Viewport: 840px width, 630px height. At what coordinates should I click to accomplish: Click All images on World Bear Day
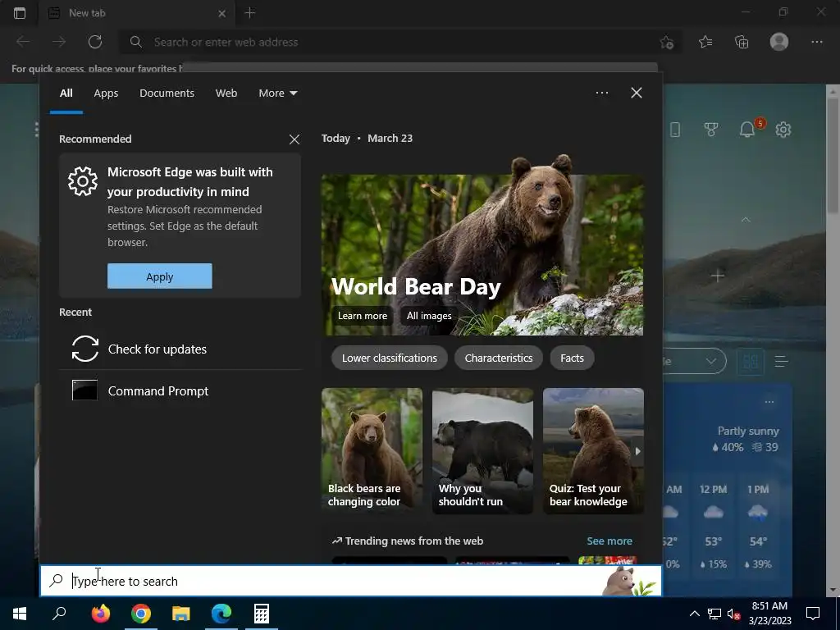coord(428,316)
